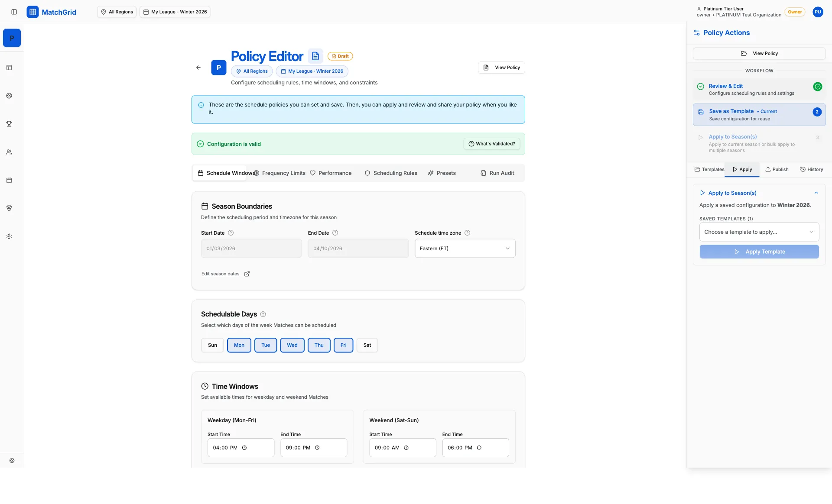Open the Publish tab in Policy Actions

tap(777, 169)
